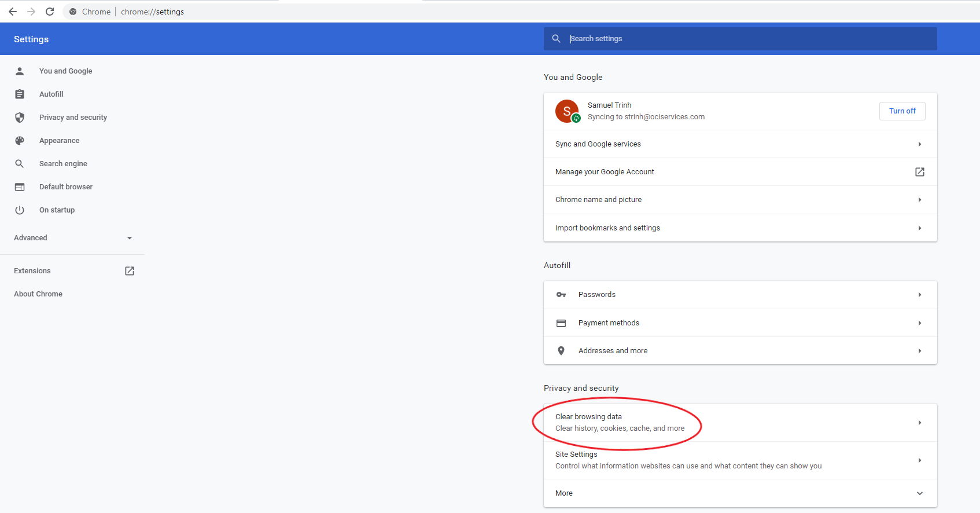Open Clear browsing data
The height and width of the screenshot is (513, 980).
[x=740, y=423]
